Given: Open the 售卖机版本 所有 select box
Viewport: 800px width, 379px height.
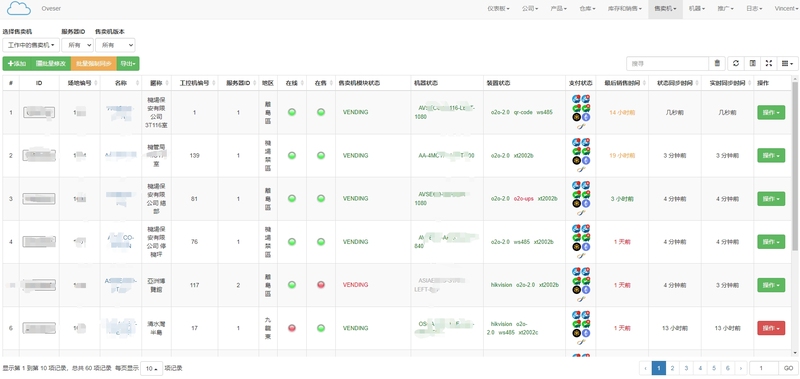Looking at the screenshot, I should point(115,45).
